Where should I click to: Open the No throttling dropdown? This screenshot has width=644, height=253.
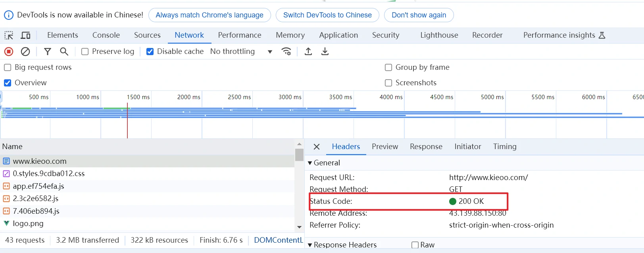241,52
